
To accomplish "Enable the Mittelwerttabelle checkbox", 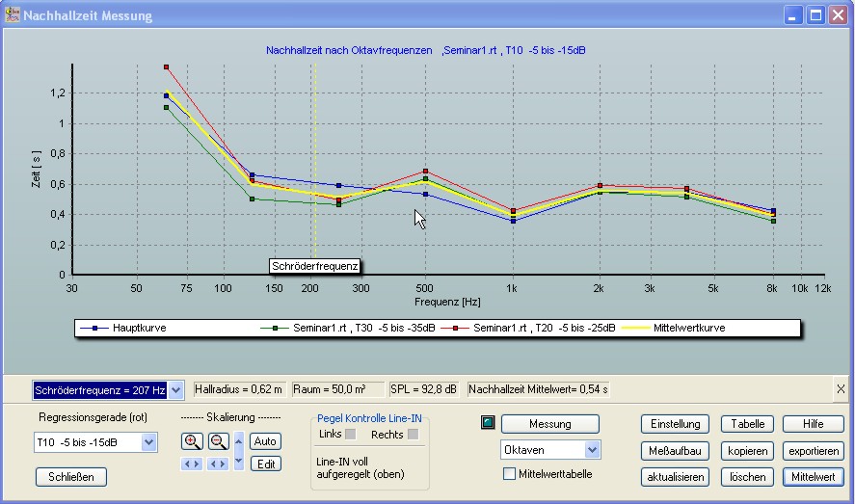I will point(510,473).
